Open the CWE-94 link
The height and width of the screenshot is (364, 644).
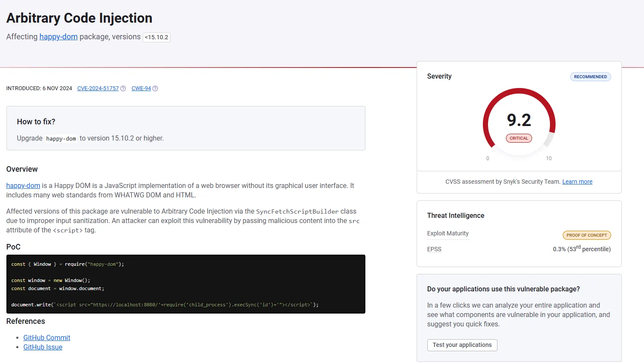141,88
